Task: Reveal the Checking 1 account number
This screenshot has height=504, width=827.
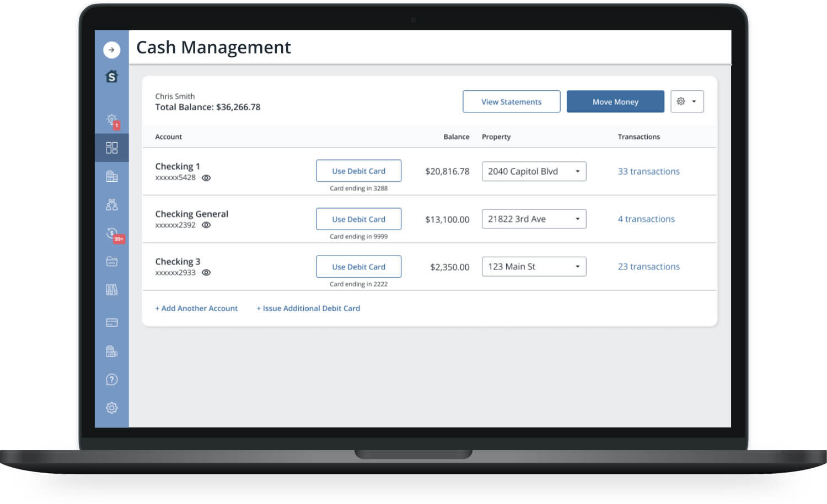Action: [206, 178]
